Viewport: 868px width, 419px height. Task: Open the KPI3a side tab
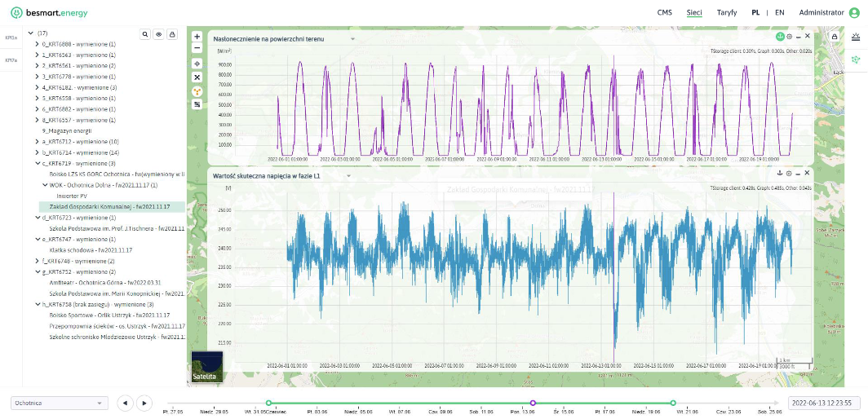tap(11, 38)
